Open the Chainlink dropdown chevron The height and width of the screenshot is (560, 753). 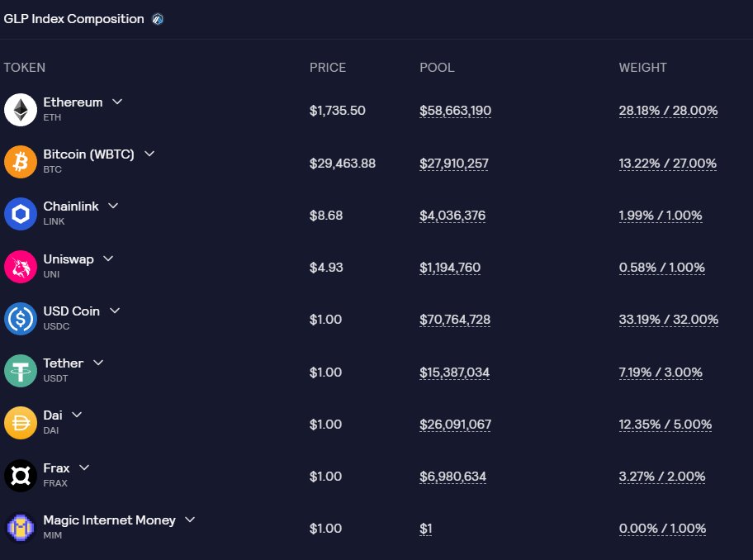[113, 206]
